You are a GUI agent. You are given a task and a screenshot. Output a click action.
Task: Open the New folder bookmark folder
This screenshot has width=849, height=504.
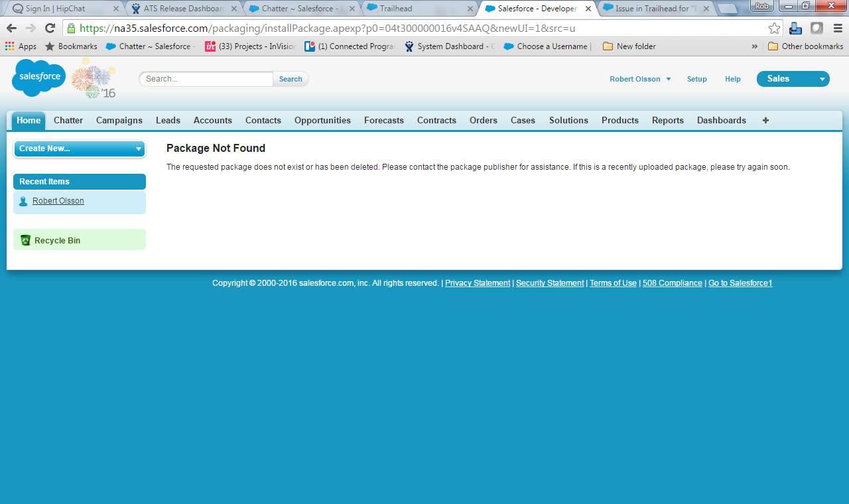click(x=629, y=46)
